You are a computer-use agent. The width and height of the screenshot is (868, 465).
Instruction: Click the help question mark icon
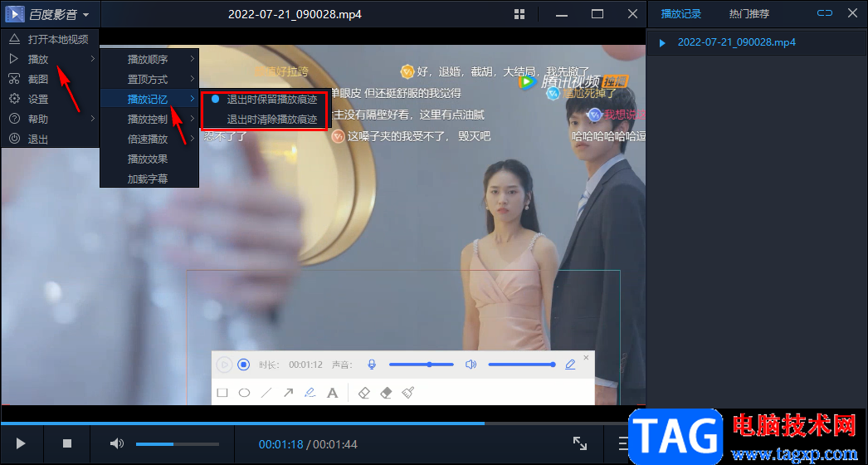14,119
